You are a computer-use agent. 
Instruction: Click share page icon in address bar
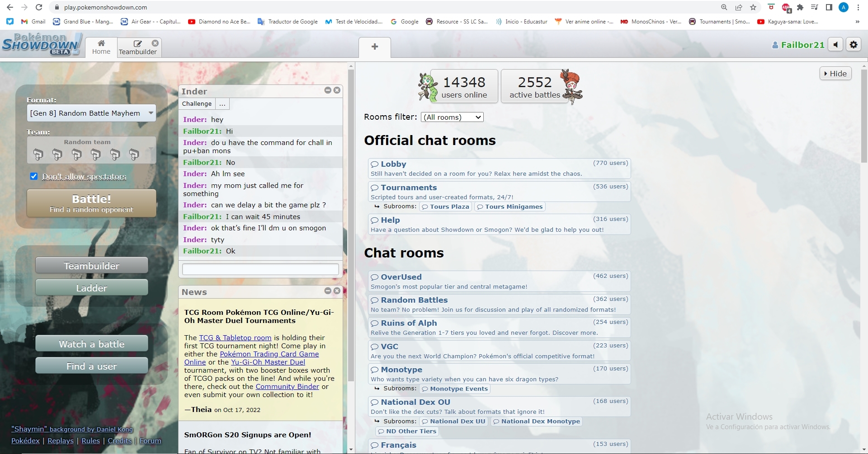coord(739,7)
